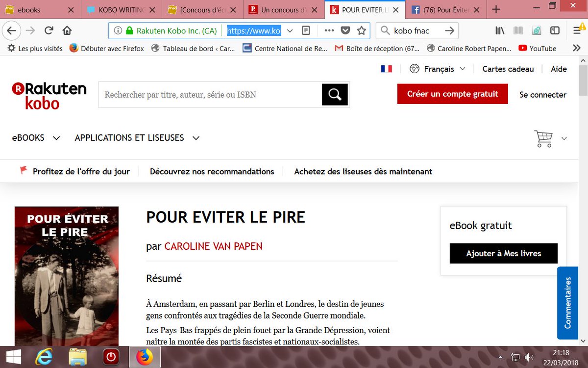Open Centre National de Re... bookmark
Screen dimensions: 588x368
pyautogui.click(x=285, y=48)
